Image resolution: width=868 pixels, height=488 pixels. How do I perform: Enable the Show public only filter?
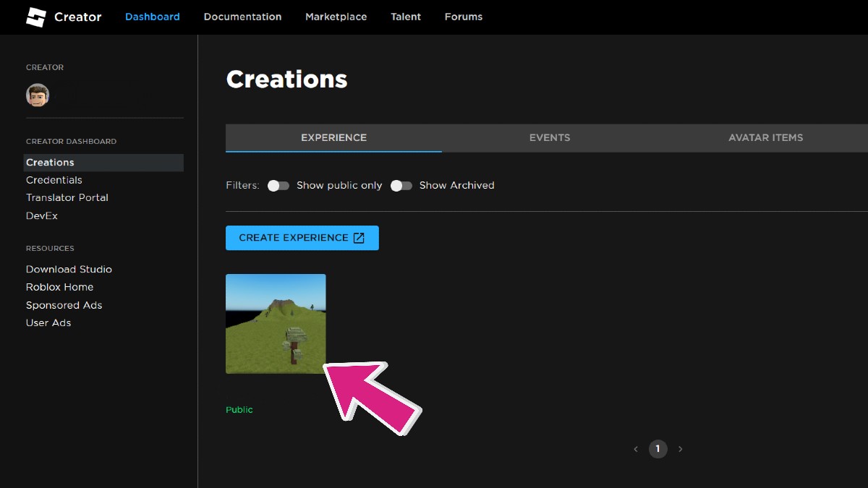click(x=278, y=186)
